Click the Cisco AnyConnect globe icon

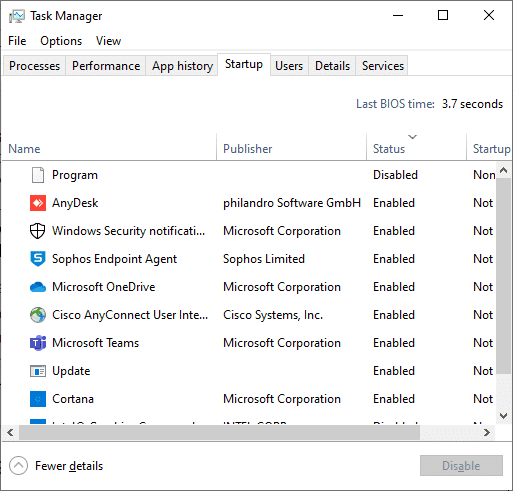(38, 315)
